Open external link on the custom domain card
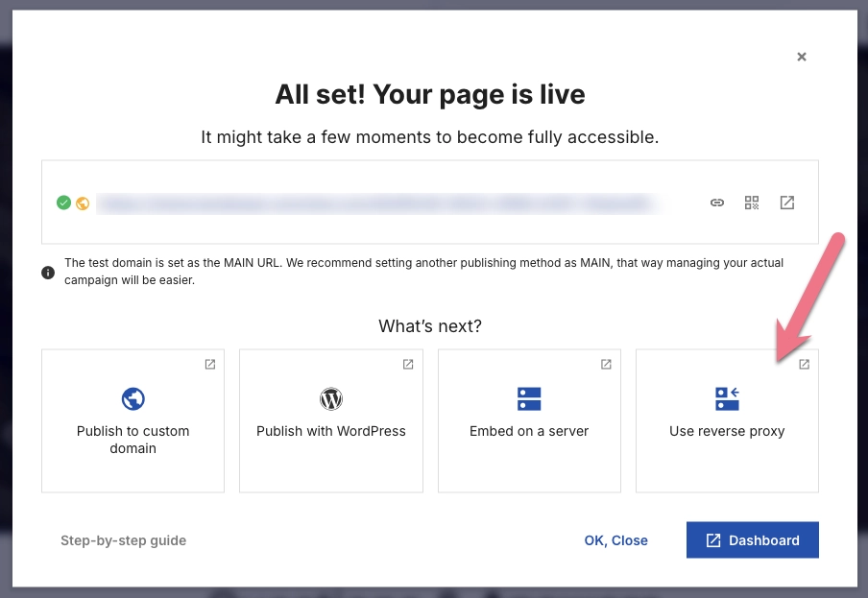This screenshot has height=598, width=868. tap(208, 364)
